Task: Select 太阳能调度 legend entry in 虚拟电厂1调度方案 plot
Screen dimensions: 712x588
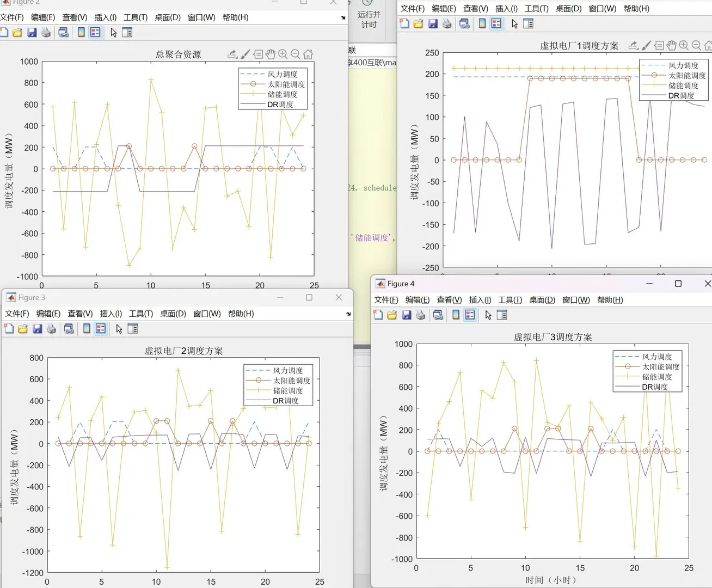Action: pyautogui.click(x=674, y=76)
